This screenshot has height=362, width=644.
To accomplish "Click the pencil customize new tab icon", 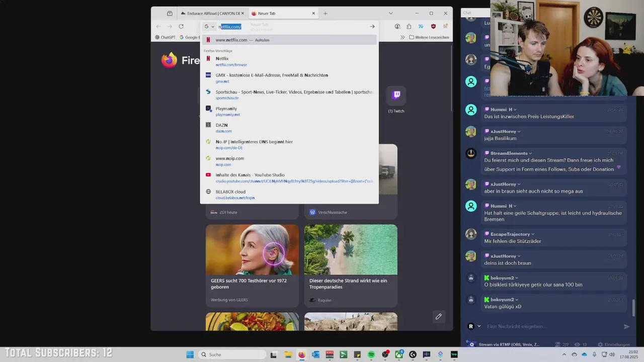I will coord(439,316).
